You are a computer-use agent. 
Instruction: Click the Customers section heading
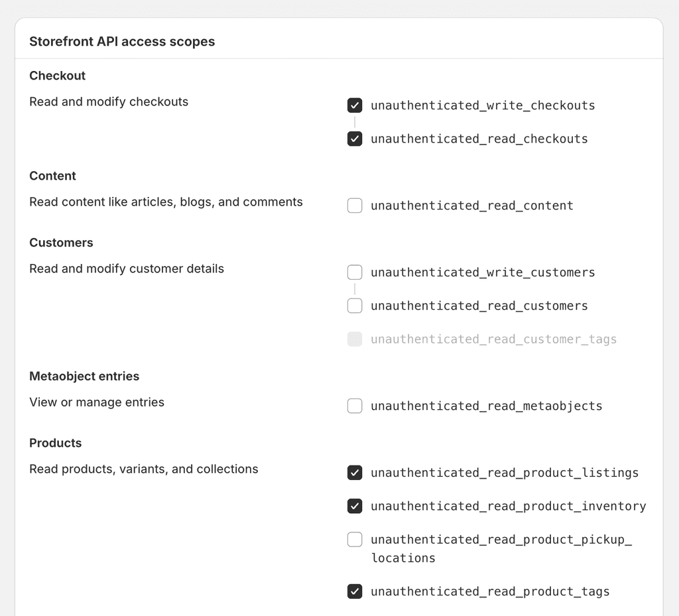[x=61, y=243]
